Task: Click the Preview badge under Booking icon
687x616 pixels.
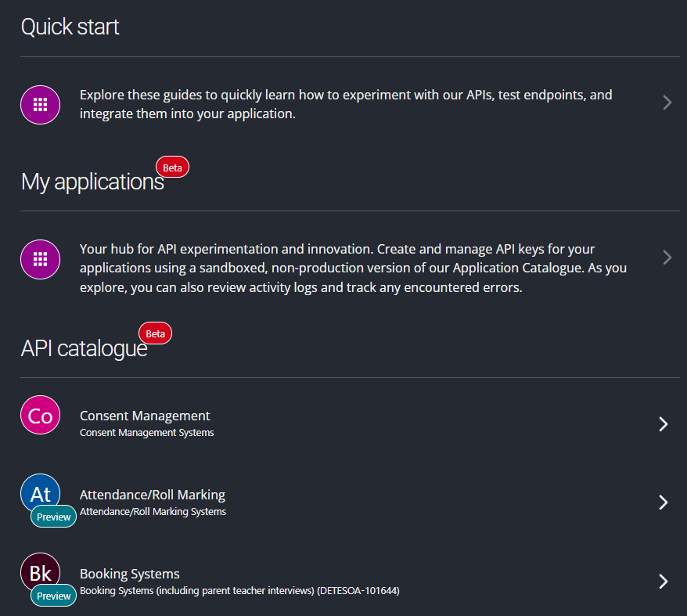Action: 54,596
